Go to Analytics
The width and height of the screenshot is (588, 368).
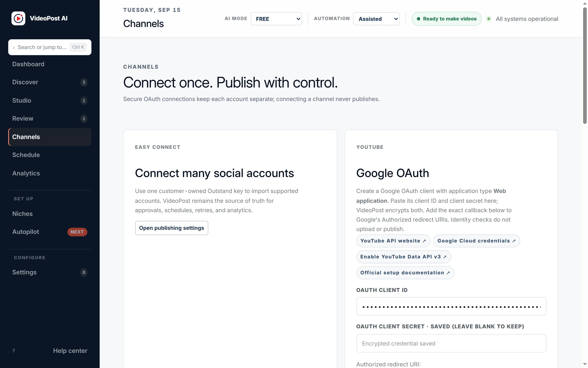coord(50,173)
